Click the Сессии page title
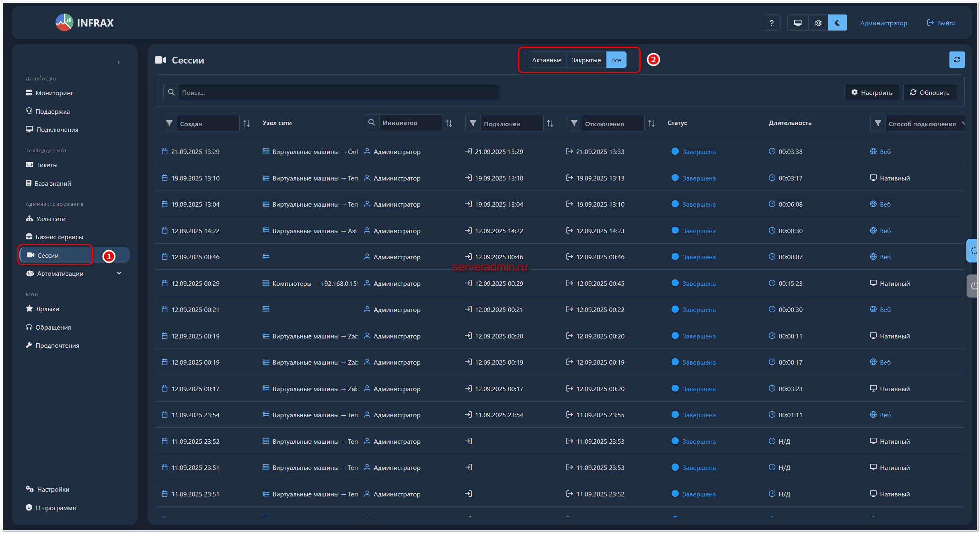The image size is (980, 533). pos(188,60)
